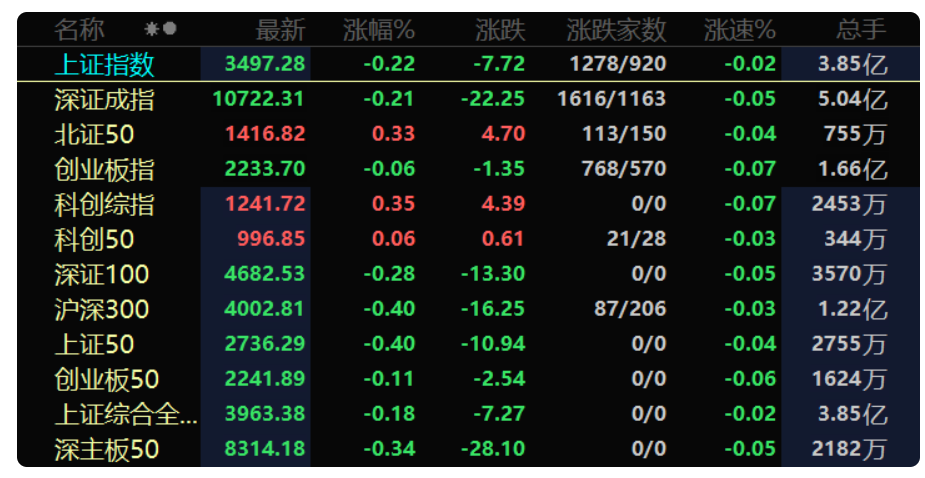925x478 pixels.
Task: Click the round dot icon beside 名称 header
Action: (170, 28)
